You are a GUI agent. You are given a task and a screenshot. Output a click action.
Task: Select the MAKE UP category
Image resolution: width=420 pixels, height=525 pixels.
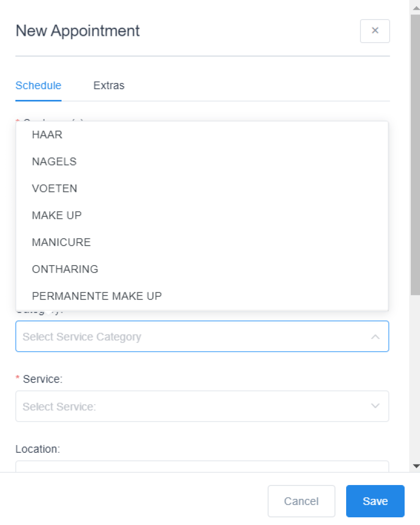point(57,215)
